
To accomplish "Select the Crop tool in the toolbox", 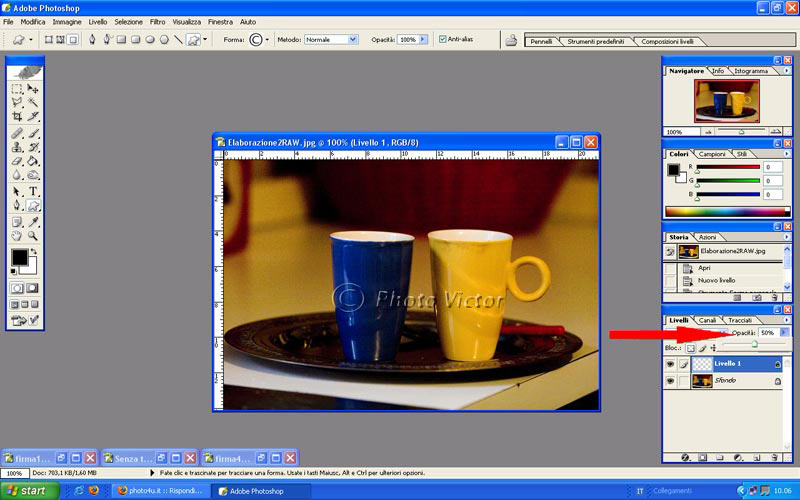I will point(17,116).
